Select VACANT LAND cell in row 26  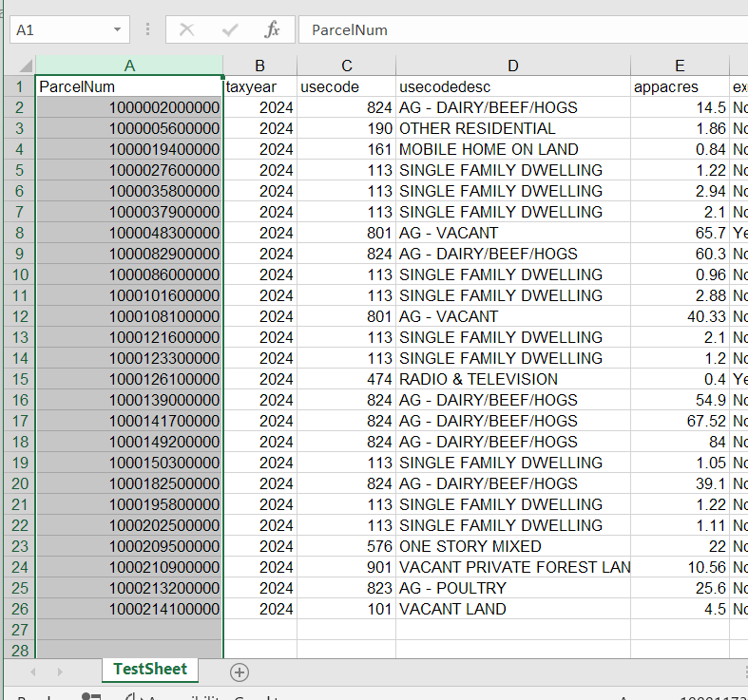[513, 610]
